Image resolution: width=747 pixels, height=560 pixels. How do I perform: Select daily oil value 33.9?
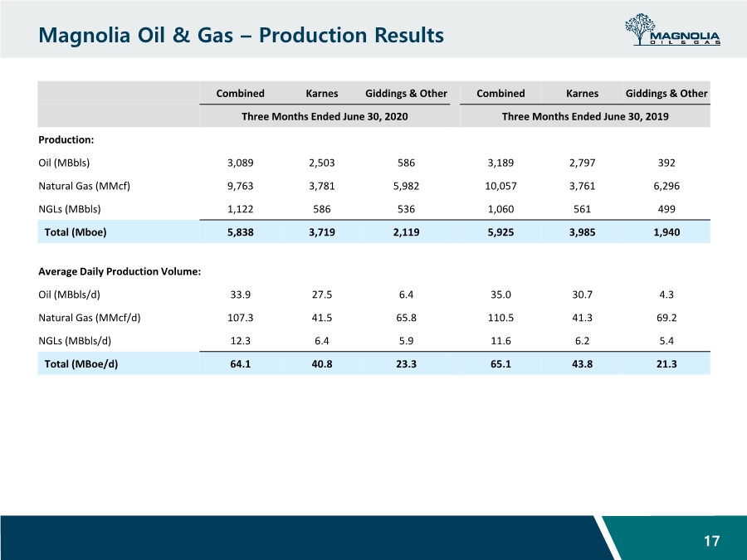point(240,295)
